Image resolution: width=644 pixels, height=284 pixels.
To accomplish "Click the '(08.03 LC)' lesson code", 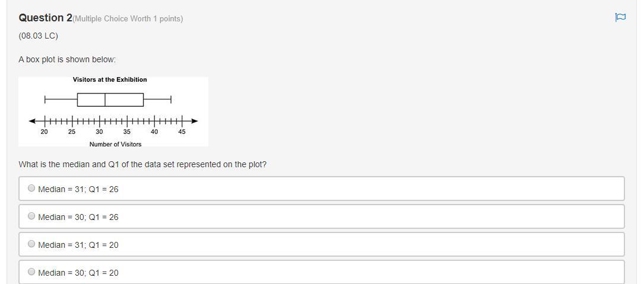I will (x=39, y=36).
